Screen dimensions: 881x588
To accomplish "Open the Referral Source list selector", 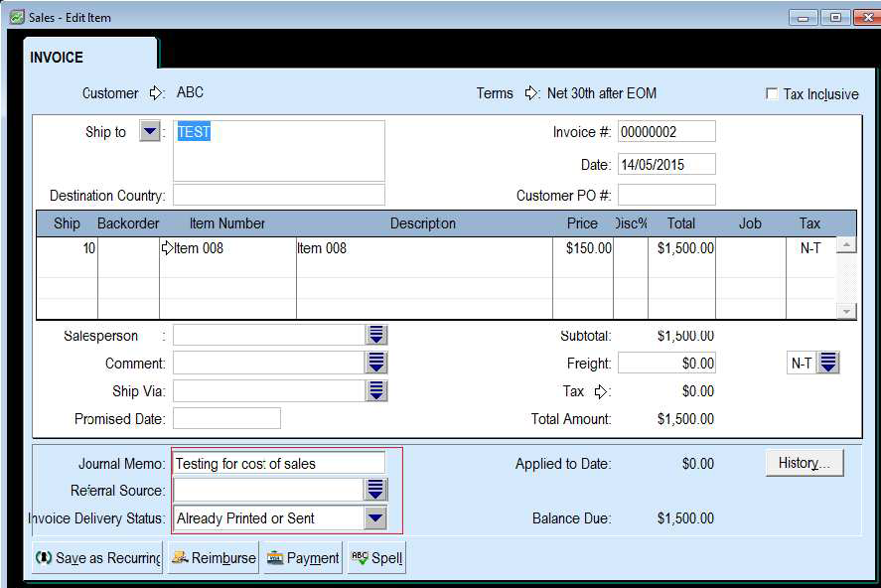I will click(375, 490).
